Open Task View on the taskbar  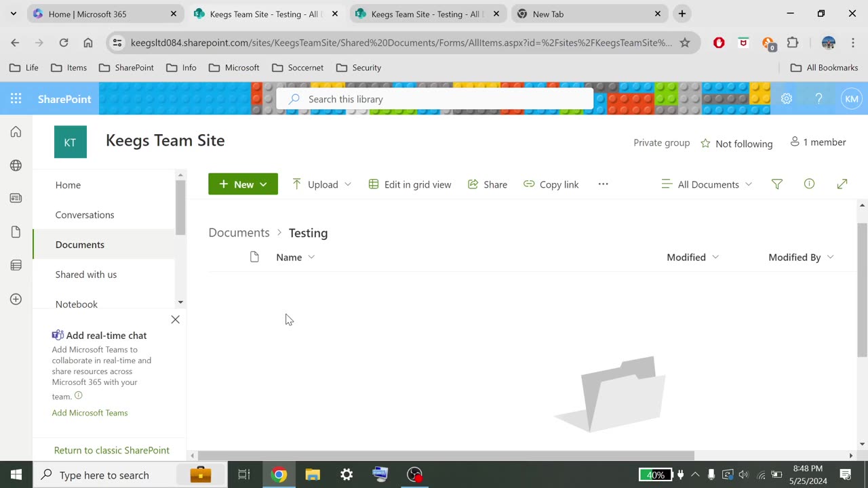coord(244,474)
